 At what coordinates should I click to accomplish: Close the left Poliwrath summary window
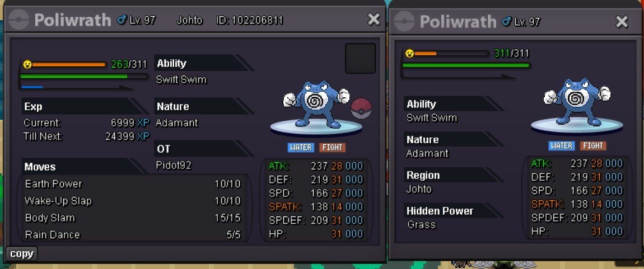coord(374,19)
